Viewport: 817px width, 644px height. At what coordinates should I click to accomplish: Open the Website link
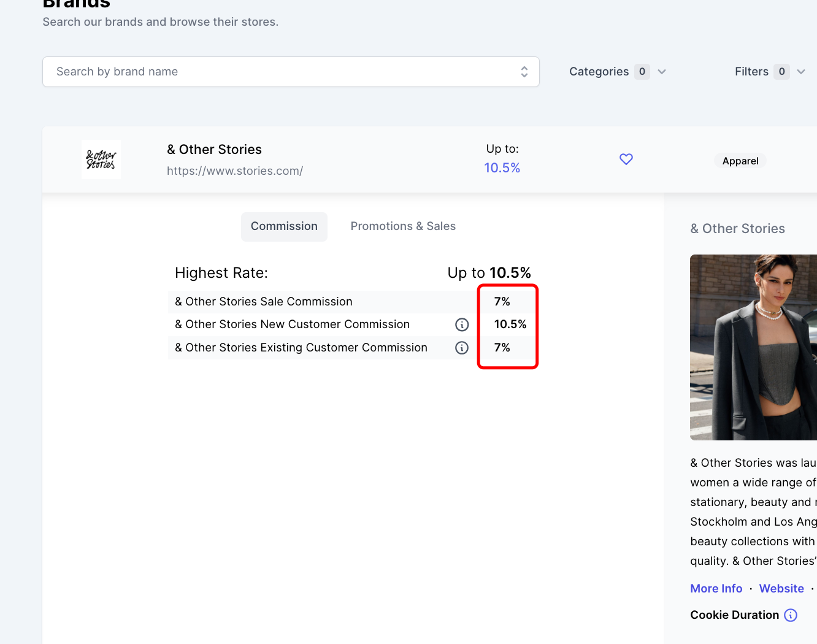coord(781,588)
